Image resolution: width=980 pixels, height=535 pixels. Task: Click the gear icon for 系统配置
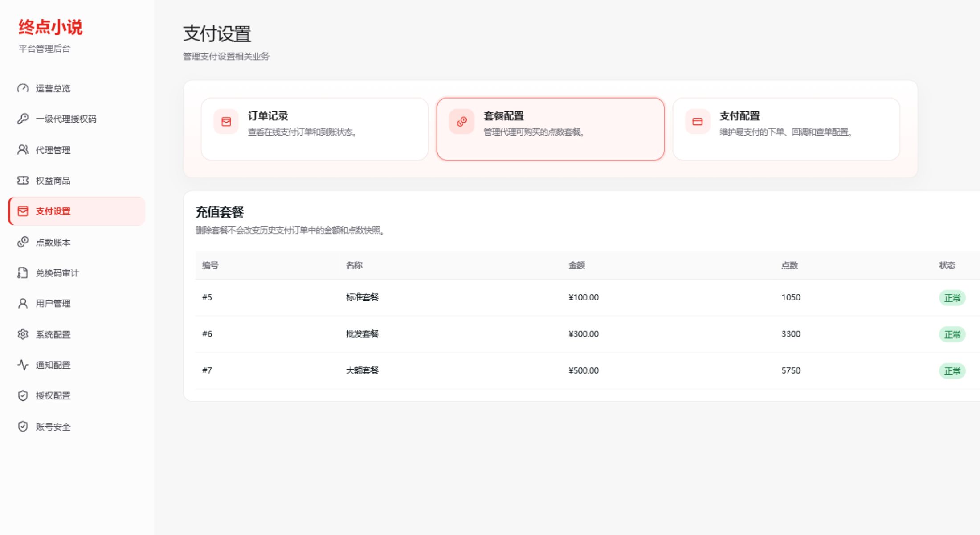pyautogui.click(x=23, y=334)
